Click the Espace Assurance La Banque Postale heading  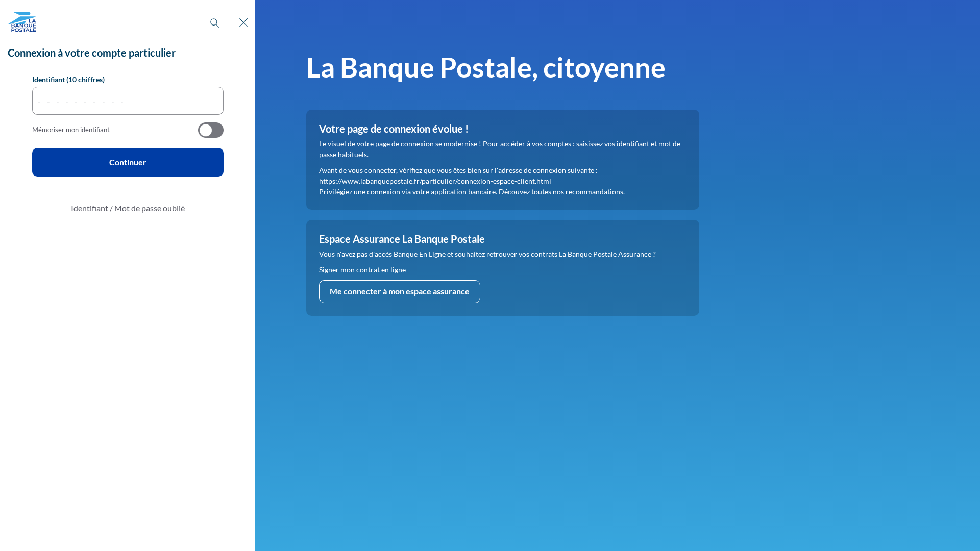pos(402,239)
